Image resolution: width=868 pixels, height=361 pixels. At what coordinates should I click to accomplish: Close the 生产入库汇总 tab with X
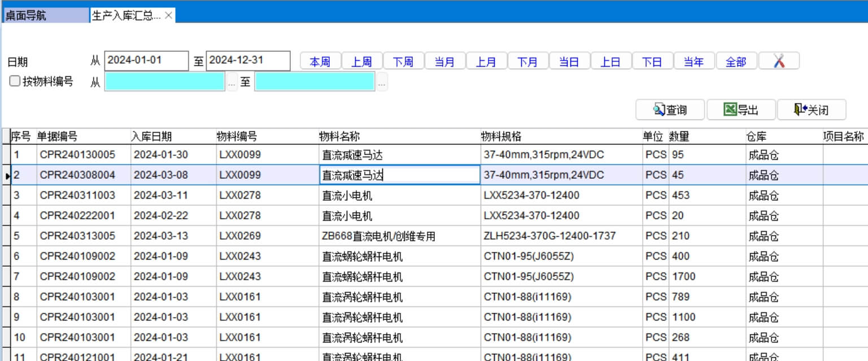coord(168,16)
